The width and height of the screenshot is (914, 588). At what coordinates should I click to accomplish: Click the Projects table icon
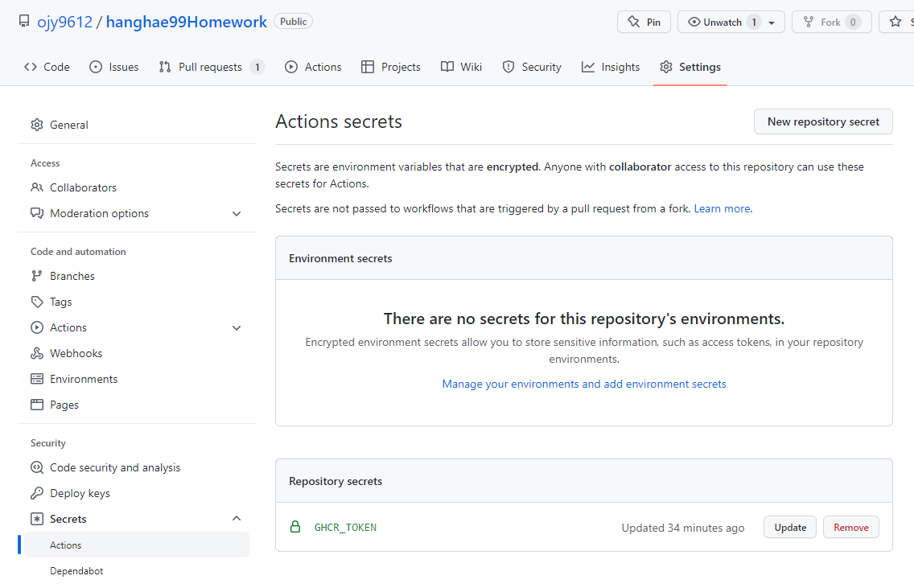(367, 67)
